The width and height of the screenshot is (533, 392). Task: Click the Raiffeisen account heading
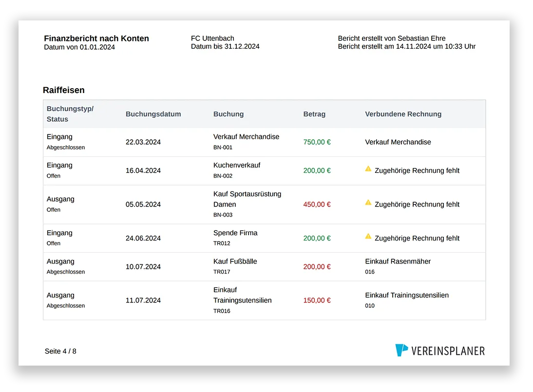click(63, 90)
